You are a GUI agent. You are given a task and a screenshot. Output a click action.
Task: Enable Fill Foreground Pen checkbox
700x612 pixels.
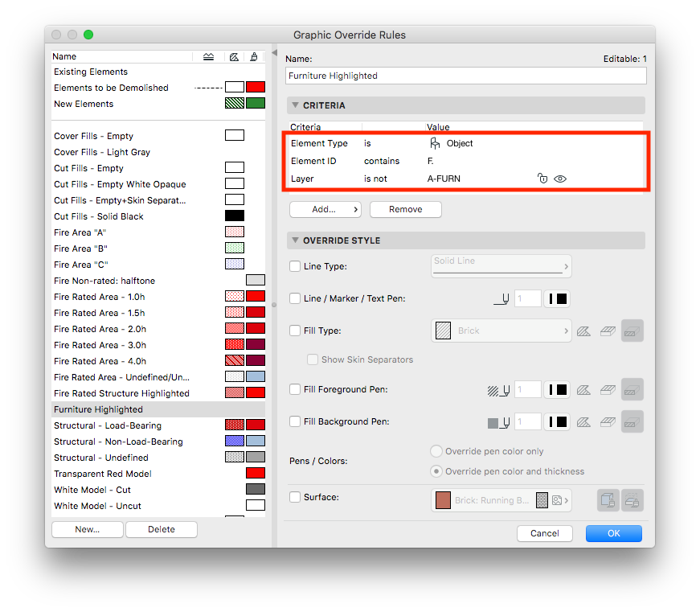(x=295, y=389)
